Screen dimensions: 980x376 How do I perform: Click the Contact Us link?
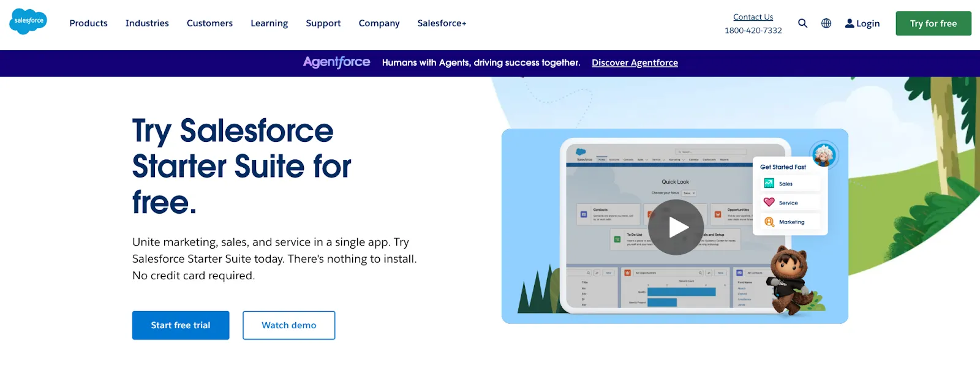753,17
